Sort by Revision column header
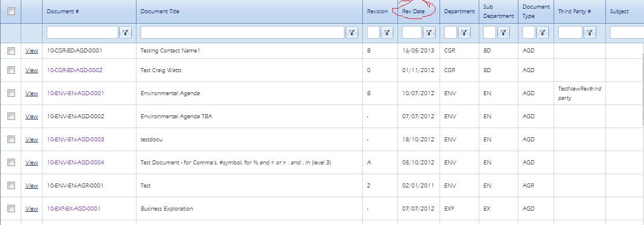Viewport: 644px width, 225px height. (377, 12)
